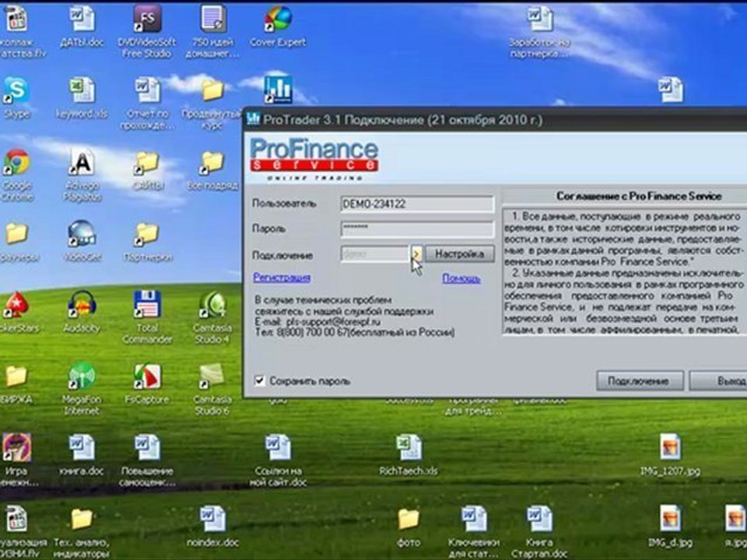Open книга.doc document icon
The image size is (747, 560).
point(82,448)
